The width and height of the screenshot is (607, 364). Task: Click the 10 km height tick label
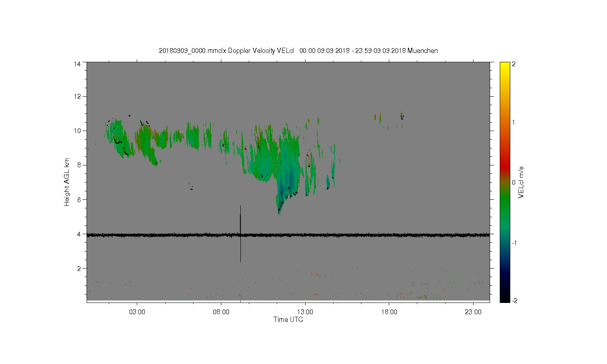coord(77,131)
